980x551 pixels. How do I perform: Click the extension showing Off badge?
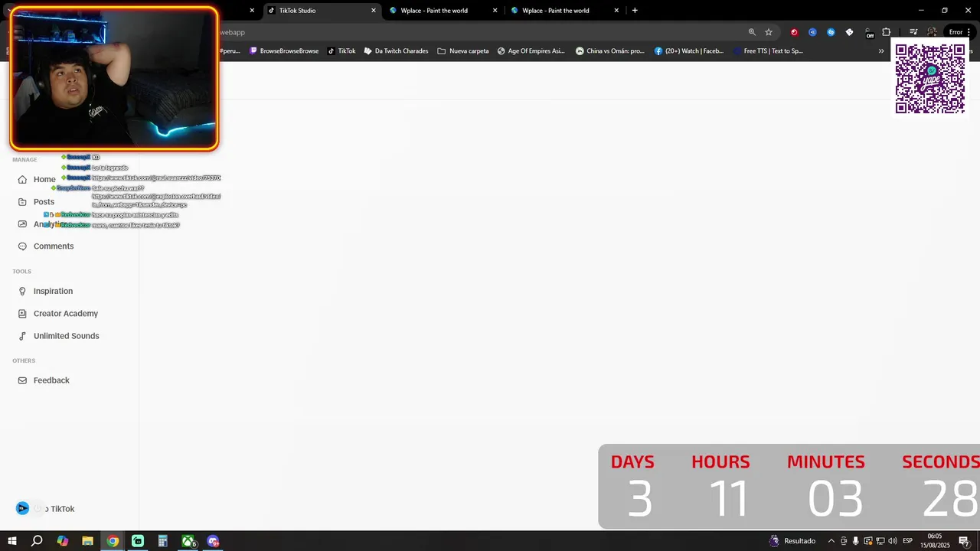[869, 33]
